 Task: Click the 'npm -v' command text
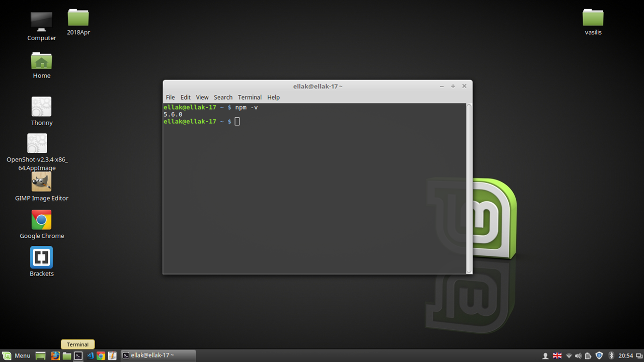(247, 108)
